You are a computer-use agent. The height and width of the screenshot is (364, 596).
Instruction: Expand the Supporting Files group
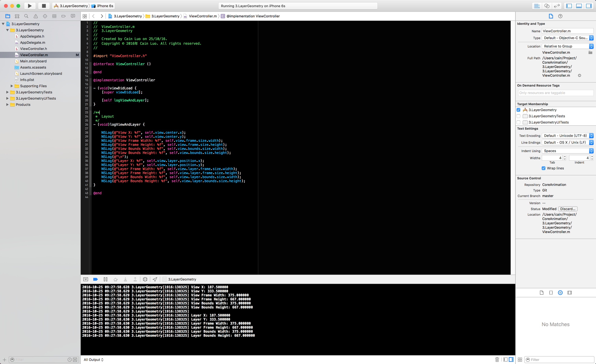click(x=12, y=86)
